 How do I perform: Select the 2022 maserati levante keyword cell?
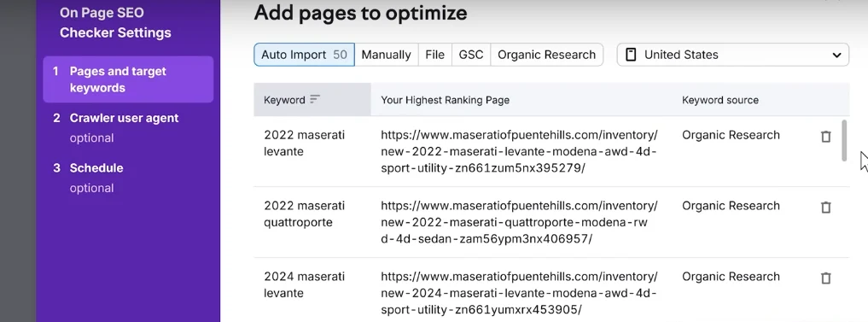(x=304, y=143)
